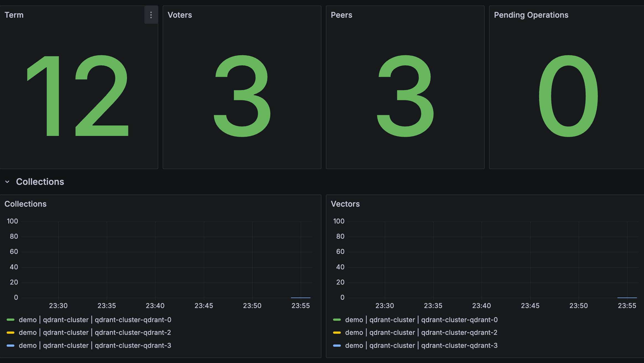Toggle qdrant-cluster-qdrant-2 series in Collections legend

[95, 332]
